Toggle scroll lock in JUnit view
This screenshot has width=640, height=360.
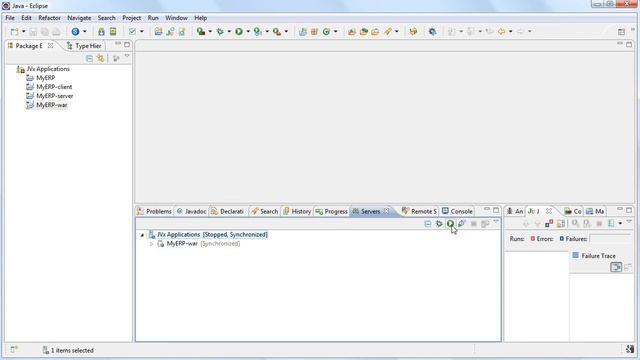pos(561,224)
